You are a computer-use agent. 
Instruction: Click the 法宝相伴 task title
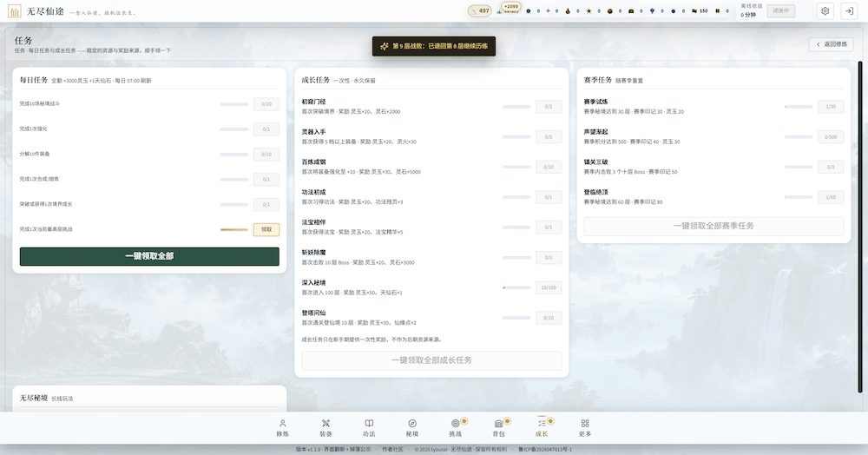click(314, 222)
